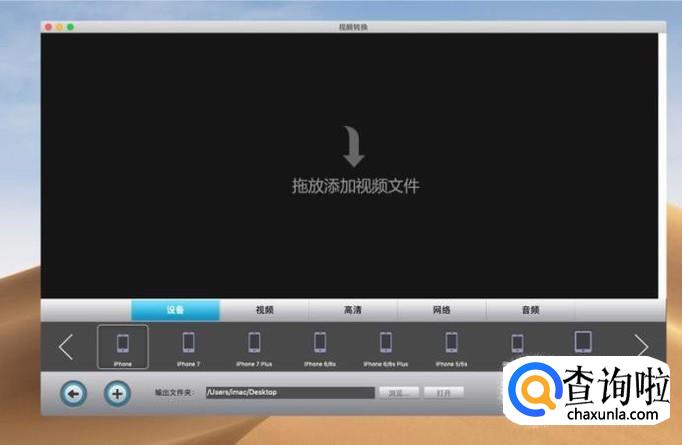Switch to the 音频 tab
Screen dimensions: 682x445
click(531, 310)
